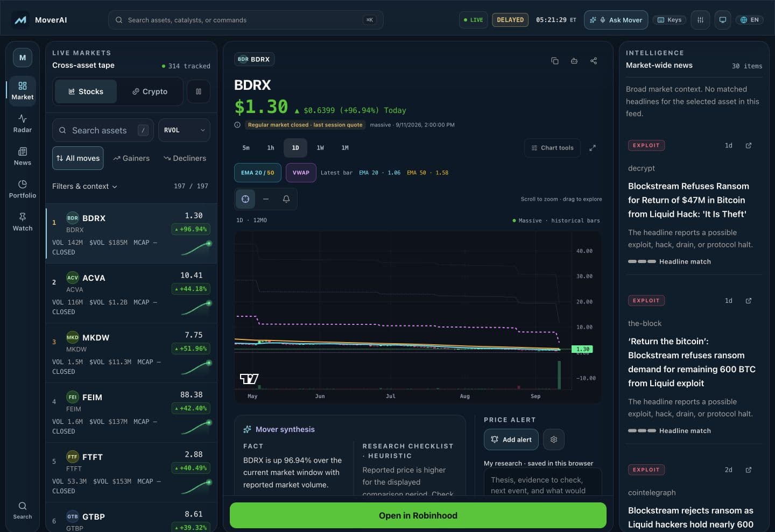775x532 pixels.
Task: Click the Search icon at sidebar bottom
Action: tap(22, 510)
